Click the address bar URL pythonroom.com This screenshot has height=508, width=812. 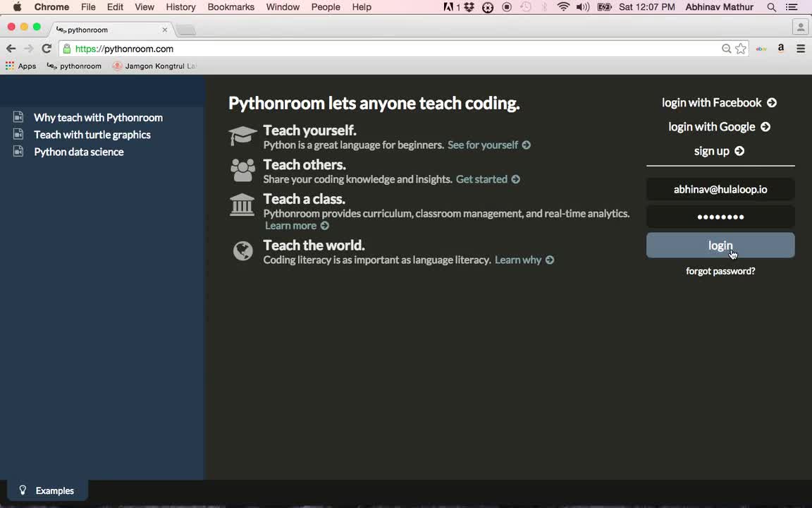124,49
